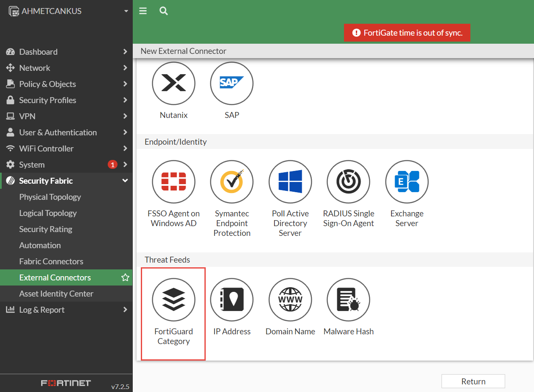Expand the System menu chevron
The height and width of the screenshot is (392, 534).
pyautogui.click(x=125, y=165)
